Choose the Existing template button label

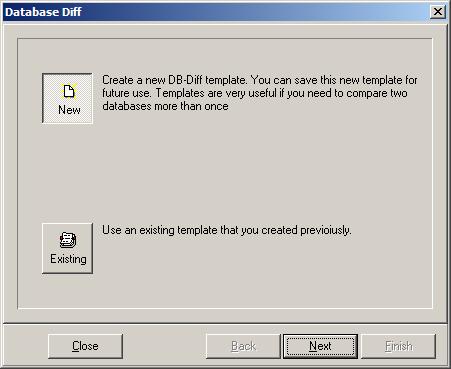click(68, 259)
